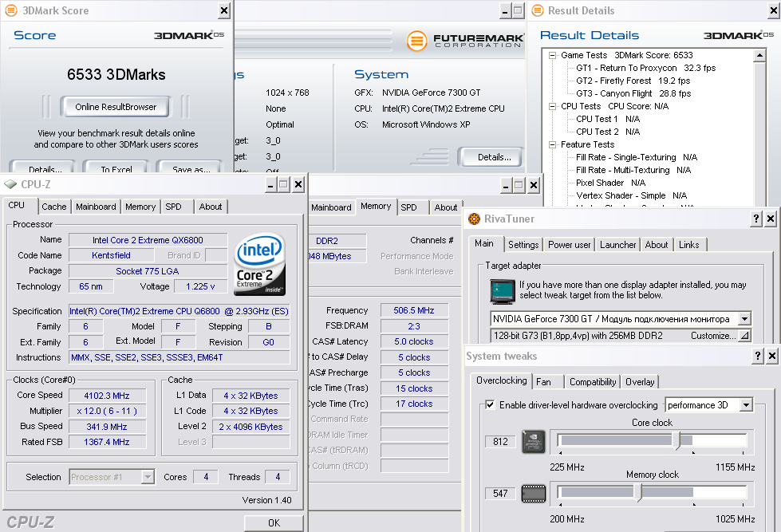781x532 pixels.
Task: Click the core clock value field 812
Action: tap(500, 441)
